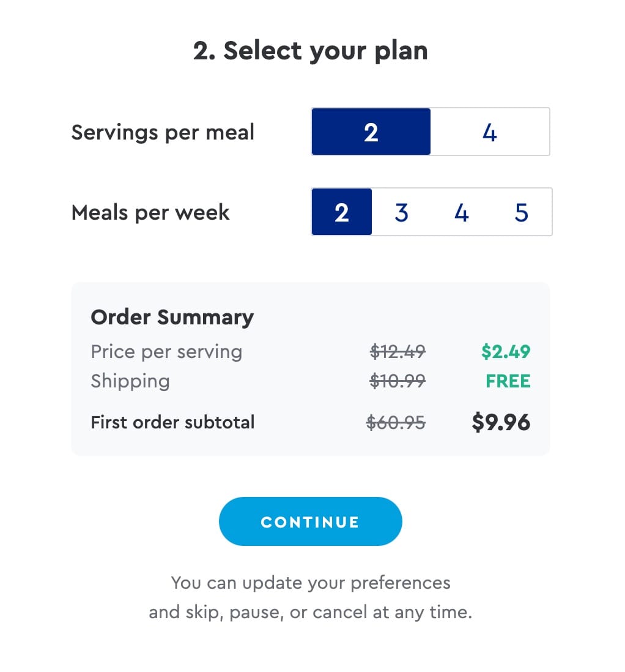
Task: Click the $9.96 first order subtotal
Action: tap(501, 422)
